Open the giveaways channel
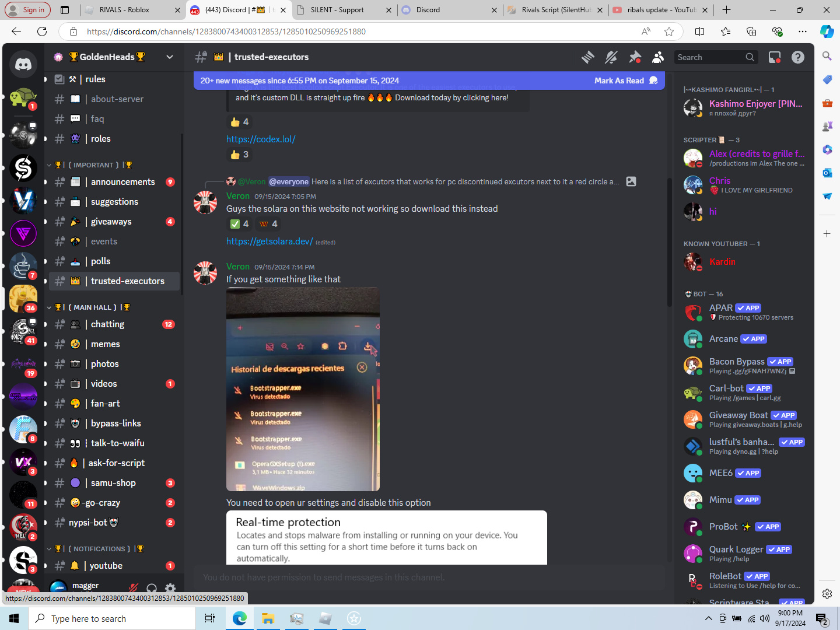Image resolution: width=840 pixels, height=630 pixels. coord(114,222)
